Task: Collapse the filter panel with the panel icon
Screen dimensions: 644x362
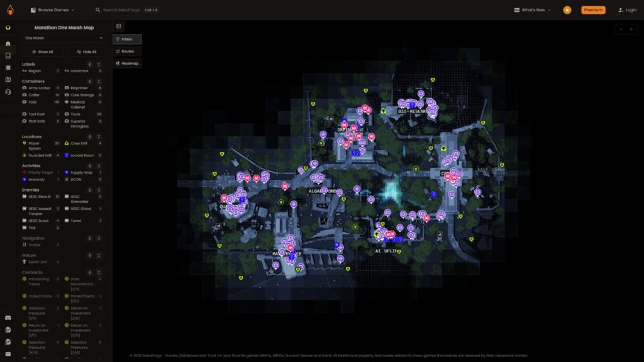Action: tap(119, 26)
